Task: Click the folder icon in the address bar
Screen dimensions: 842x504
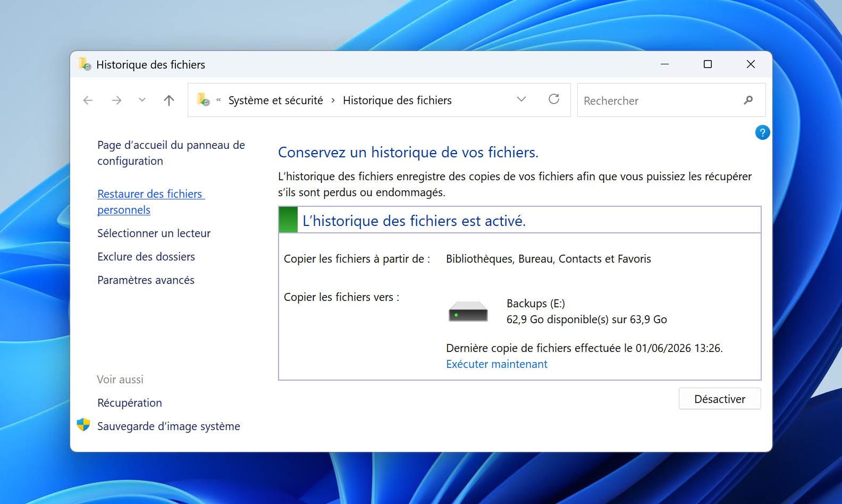Action: [204, 99]
